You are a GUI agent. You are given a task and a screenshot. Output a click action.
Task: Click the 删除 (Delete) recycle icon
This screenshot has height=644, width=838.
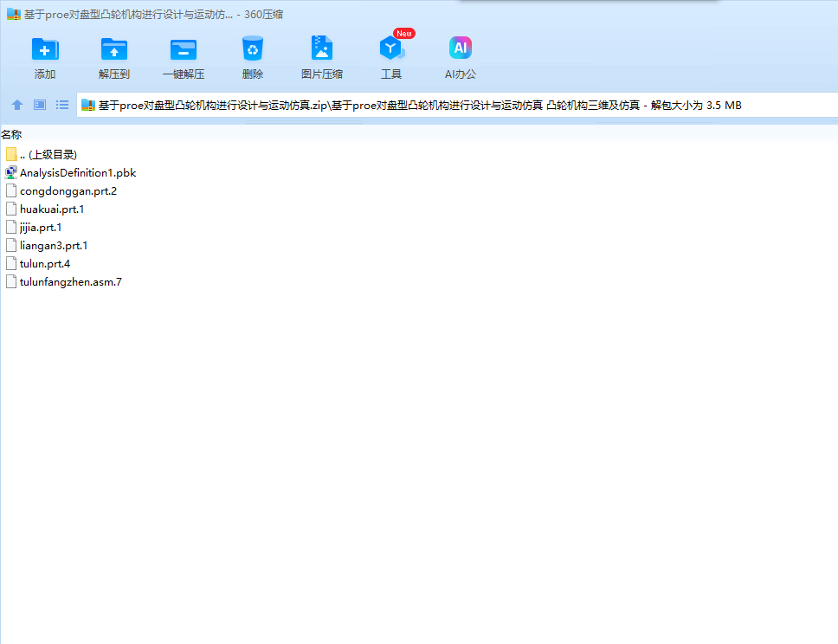252,48
